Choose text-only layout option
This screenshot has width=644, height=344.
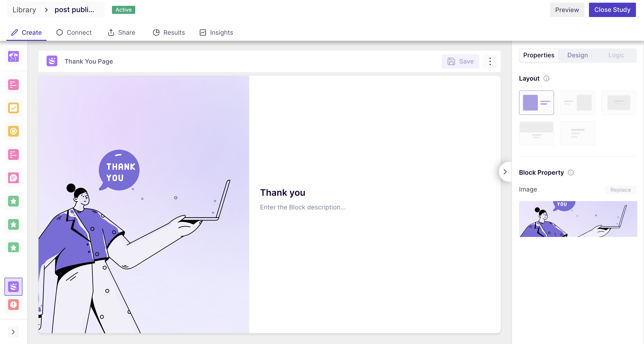click(577, 133)
